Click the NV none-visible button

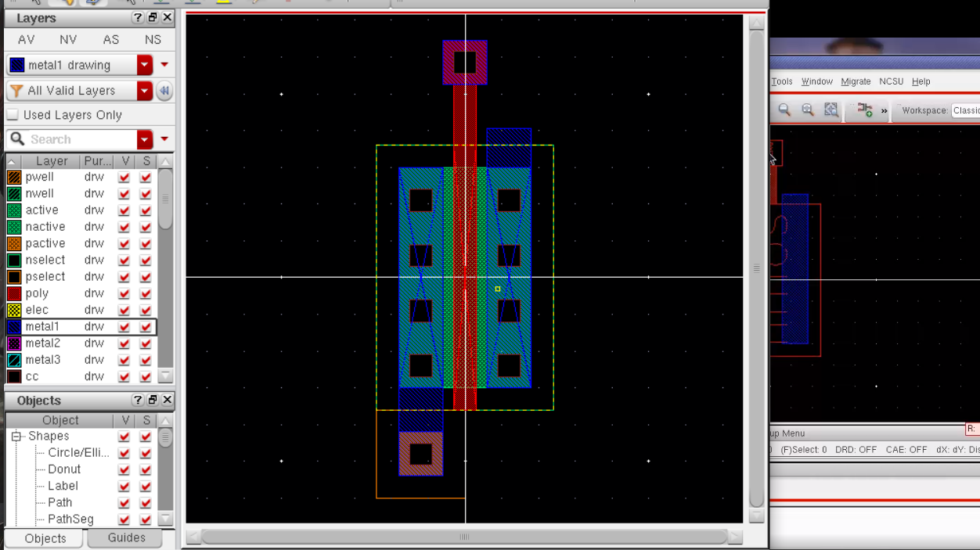click(68, 39)
